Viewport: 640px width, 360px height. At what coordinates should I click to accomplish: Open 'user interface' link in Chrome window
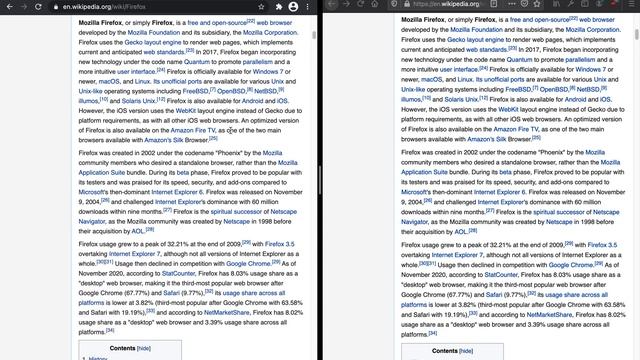136,72
